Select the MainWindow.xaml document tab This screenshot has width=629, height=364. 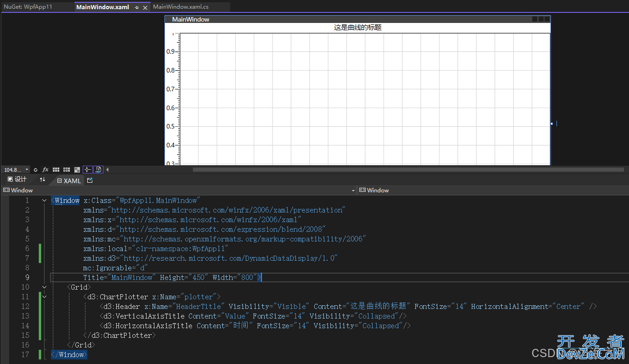pyautogui.click(x=102, y=7)
